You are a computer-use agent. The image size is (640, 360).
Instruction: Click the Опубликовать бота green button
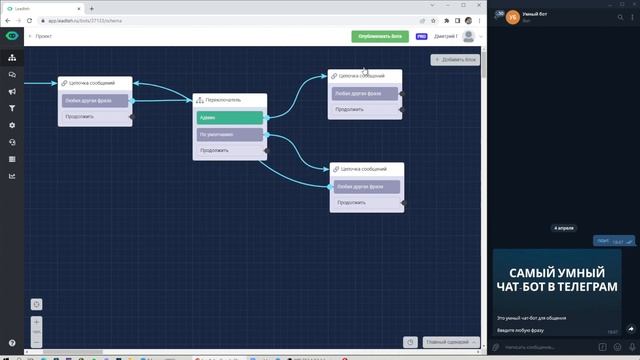[x=380, y=36]
